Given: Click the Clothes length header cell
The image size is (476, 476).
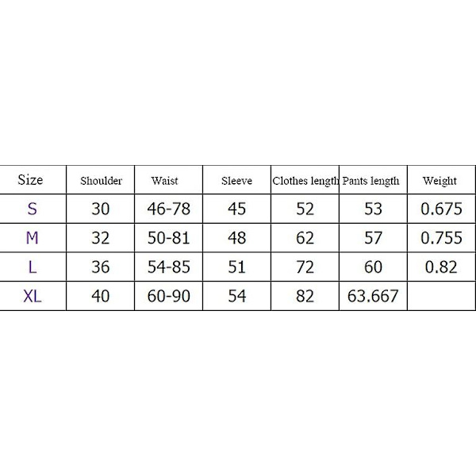Looking at the screenshot, I should tap(305, 180).
